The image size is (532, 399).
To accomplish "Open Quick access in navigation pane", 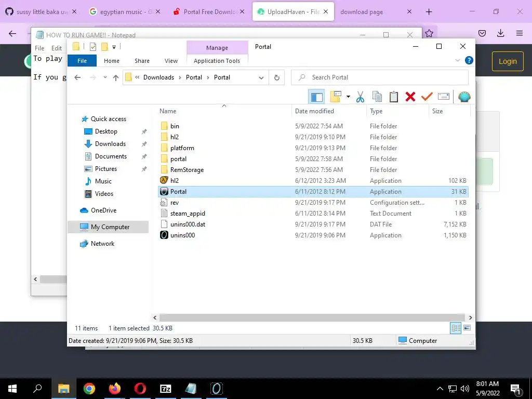I will (x=108, y=119).
